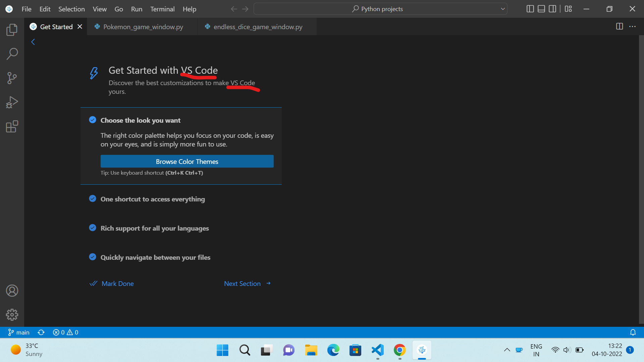
Task: Open the weather widget showing 33°C Sunny
Action: 27,350
